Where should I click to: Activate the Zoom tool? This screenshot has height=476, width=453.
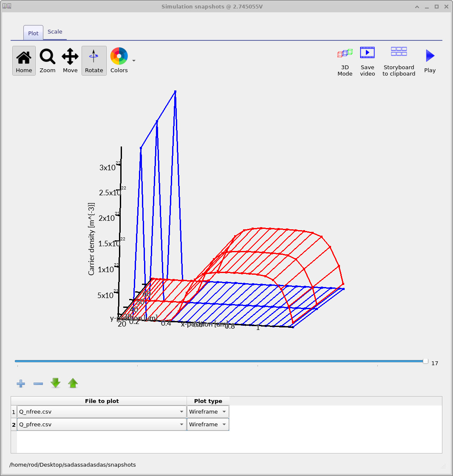click(x=47, y=60)
